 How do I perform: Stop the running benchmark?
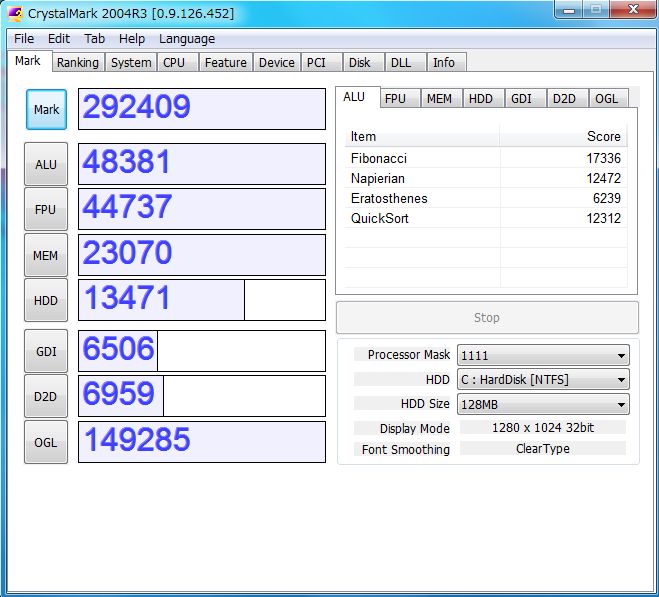click(487, 317)
